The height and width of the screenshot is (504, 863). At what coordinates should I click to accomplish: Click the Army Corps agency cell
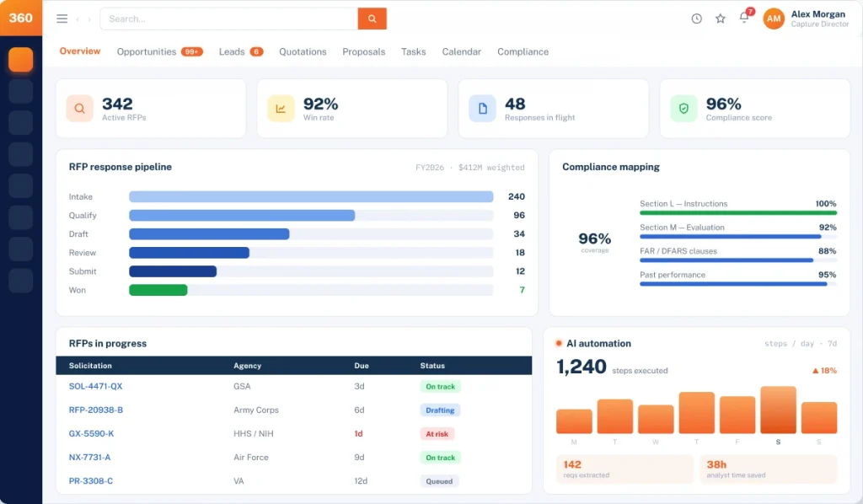pos(256,410)
